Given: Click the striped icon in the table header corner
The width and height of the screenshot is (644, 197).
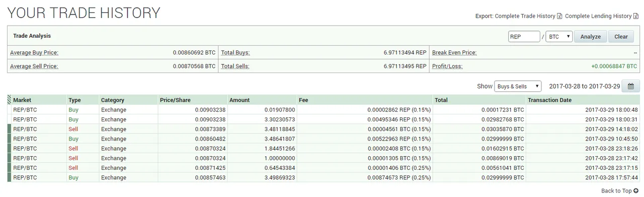Looking at the screenshot, I should [x=10, y=100].
